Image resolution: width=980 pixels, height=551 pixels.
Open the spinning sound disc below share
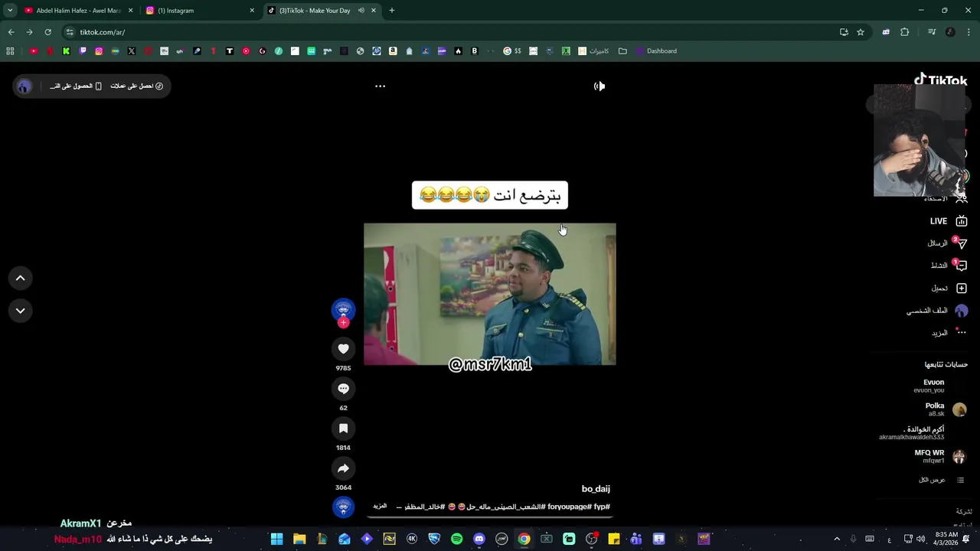click(x=343, y=507)
